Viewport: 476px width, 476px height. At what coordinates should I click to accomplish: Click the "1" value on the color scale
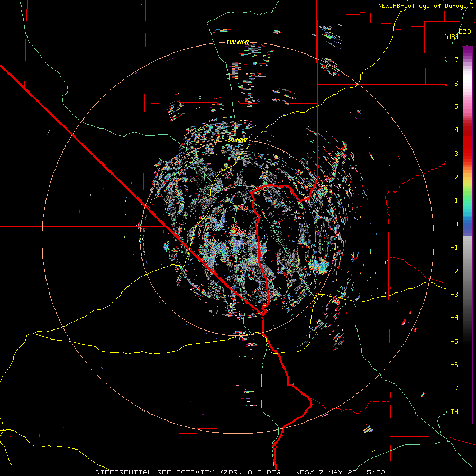[456, 200]
